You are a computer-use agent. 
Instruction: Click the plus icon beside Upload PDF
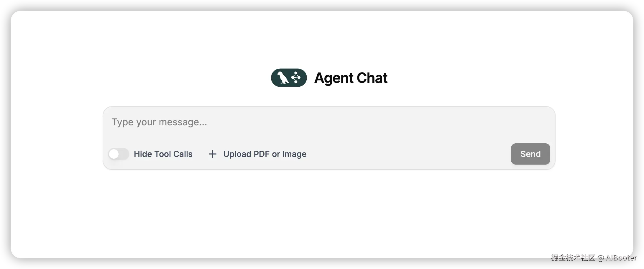212,154
